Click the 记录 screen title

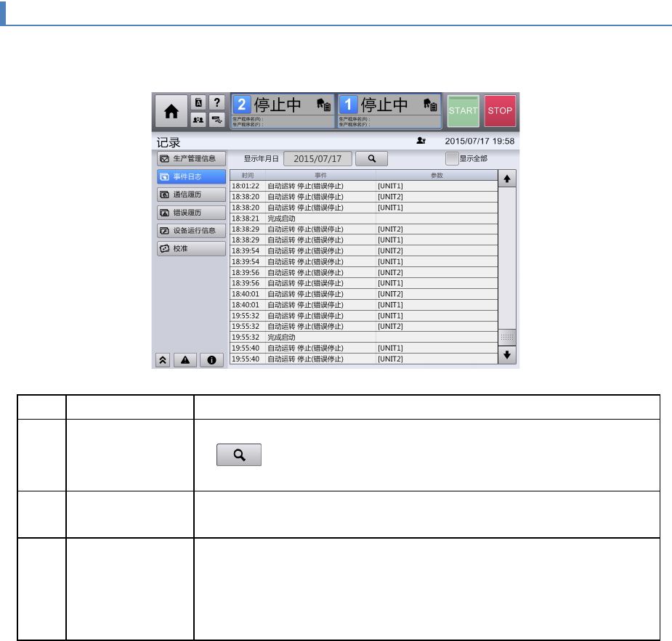point(169,142)
